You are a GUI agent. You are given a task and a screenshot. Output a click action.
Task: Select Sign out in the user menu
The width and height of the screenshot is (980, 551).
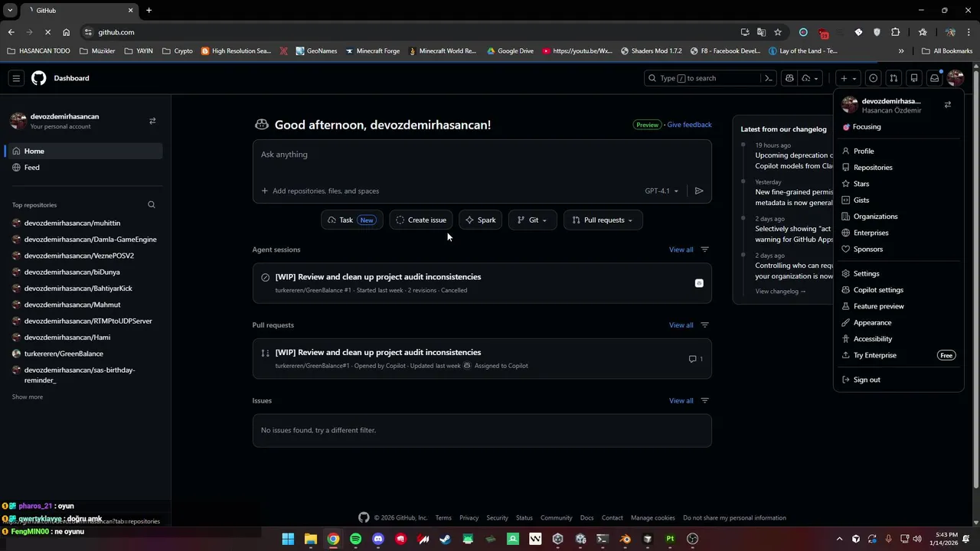click(898, 380)
